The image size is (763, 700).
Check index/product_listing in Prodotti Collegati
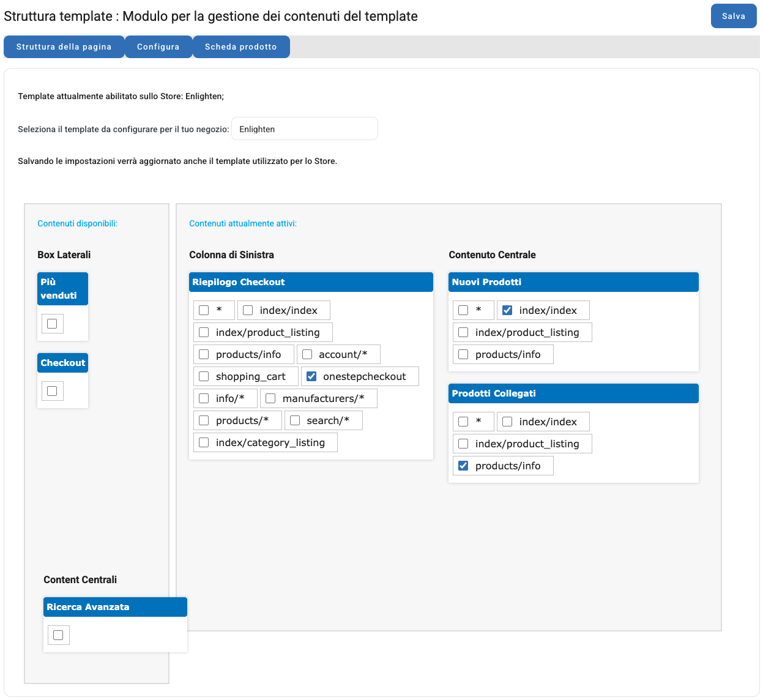[x=463, y=444]
